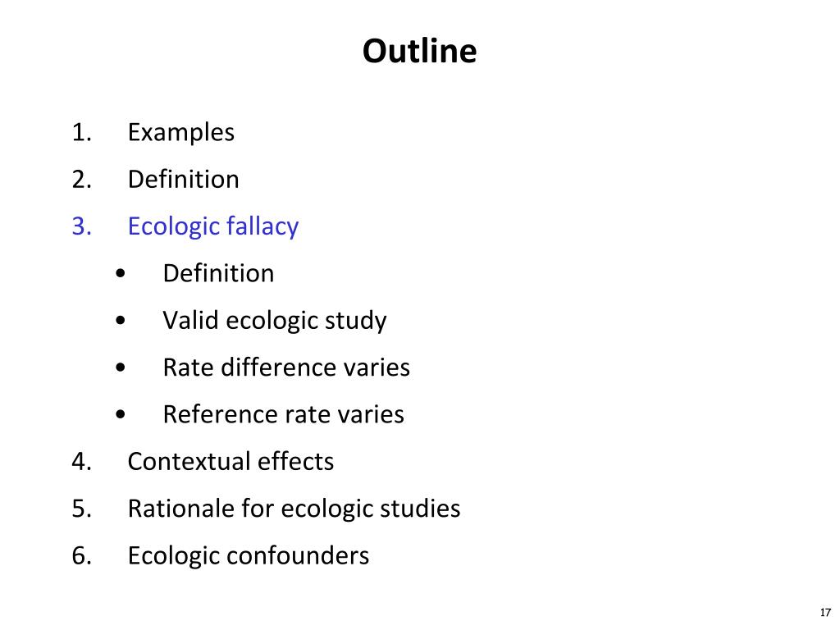Click the Definition sub-bullet under Ecologic fallacy

click(218, 273)
